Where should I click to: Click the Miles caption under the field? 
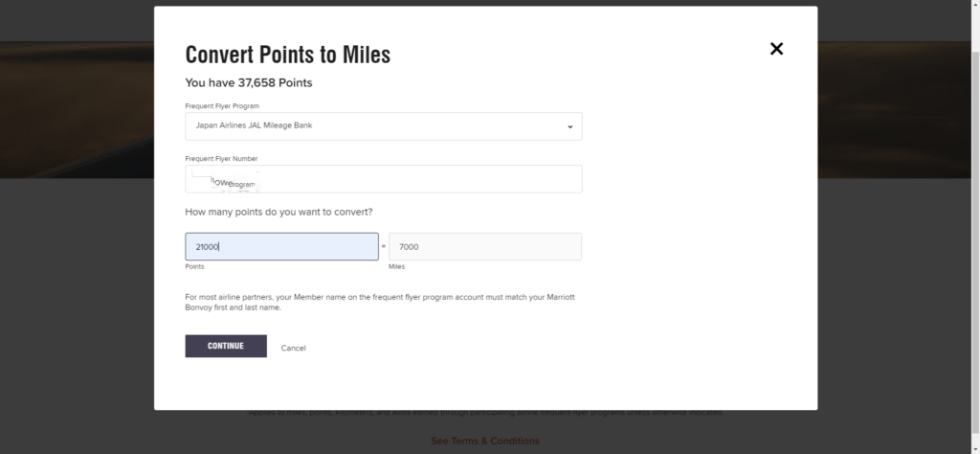click(397, 266)
